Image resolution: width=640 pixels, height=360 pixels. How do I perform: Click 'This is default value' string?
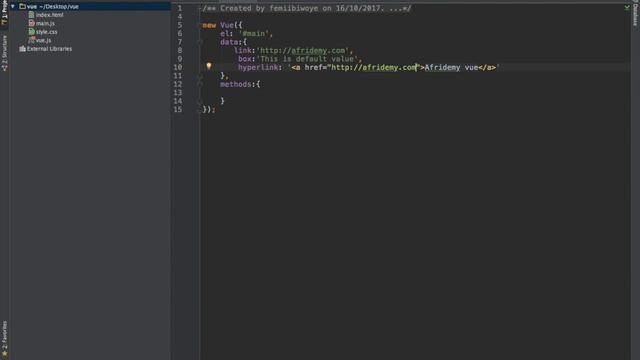tap(308, 59)
